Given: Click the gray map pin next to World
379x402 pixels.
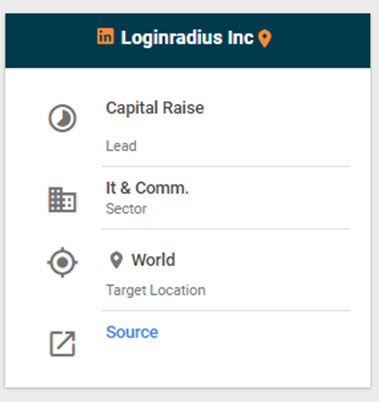Looking at the screenshot, I should [116, 260].
